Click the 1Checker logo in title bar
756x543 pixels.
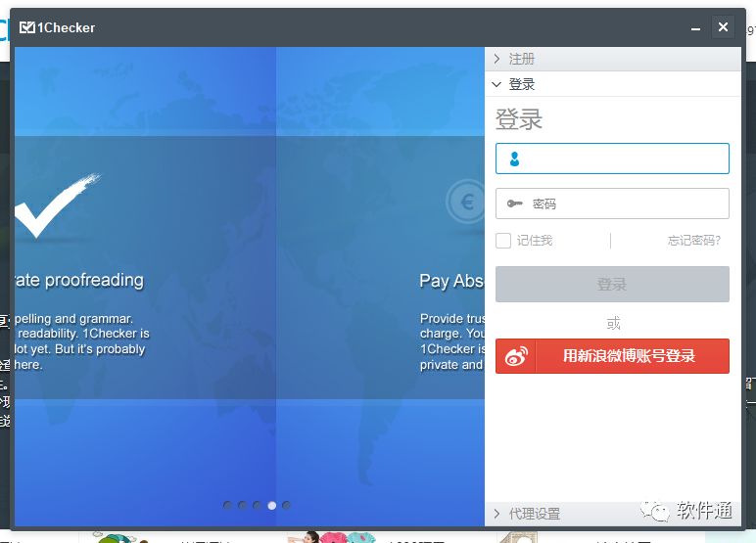coord(57,27)
